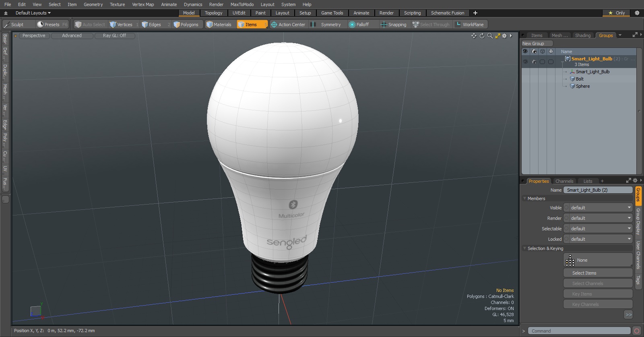
Task: Click the double-arrow more button
Action: 628,315
